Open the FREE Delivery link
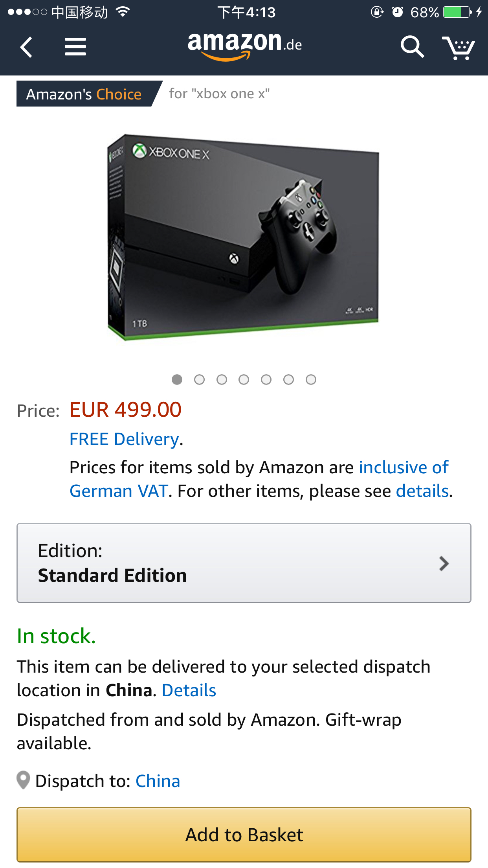Screen dimensions: 488x868 (x=124, y=439)
